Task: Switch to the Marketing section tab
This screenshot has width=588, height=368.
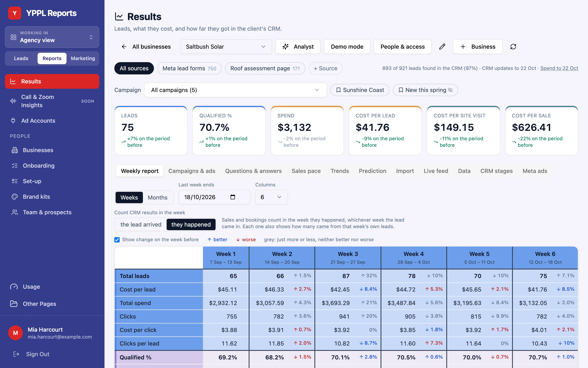Action: pos(83,58)
